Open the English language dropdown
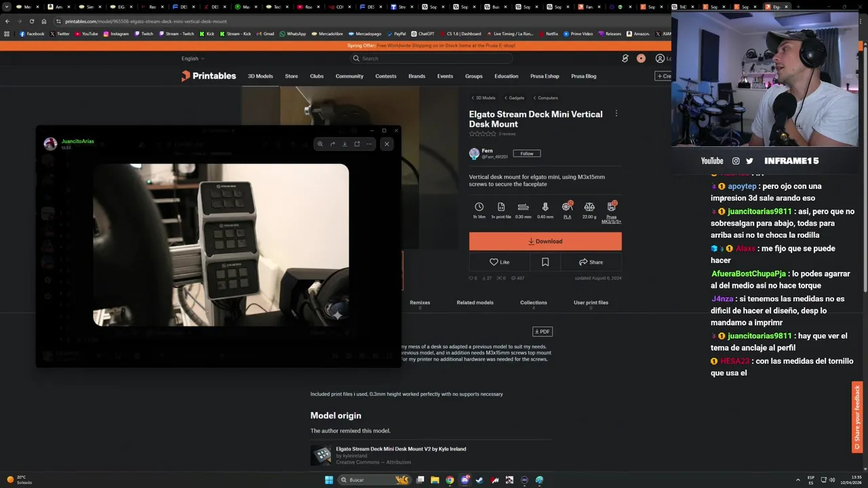 click(x=193, y=58)
